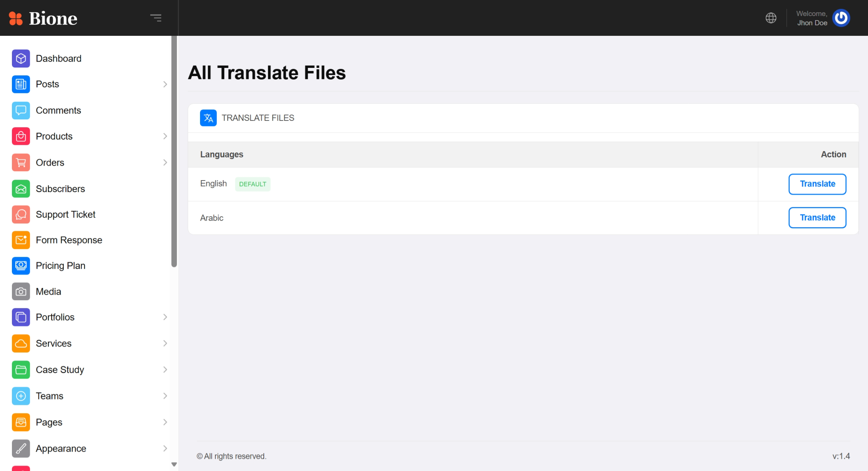Click the Subscribers envelope icon

pyautogui.click(x=21, y=189)
